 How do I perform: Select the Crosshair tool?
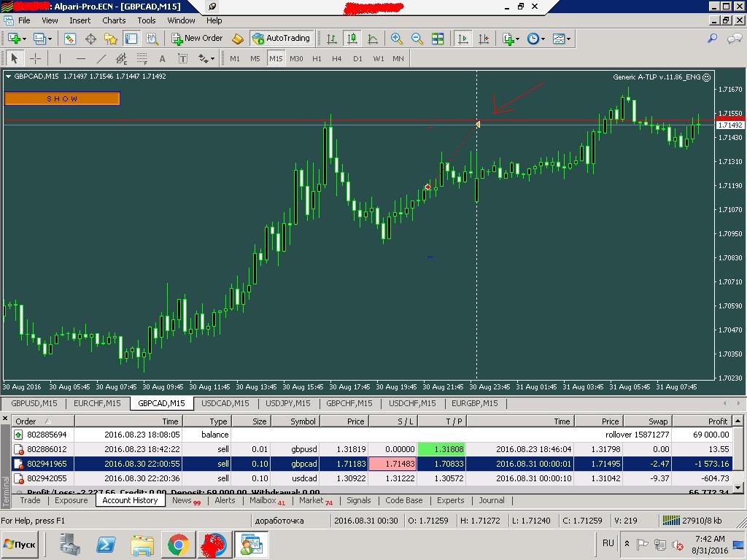pos(35,58)
